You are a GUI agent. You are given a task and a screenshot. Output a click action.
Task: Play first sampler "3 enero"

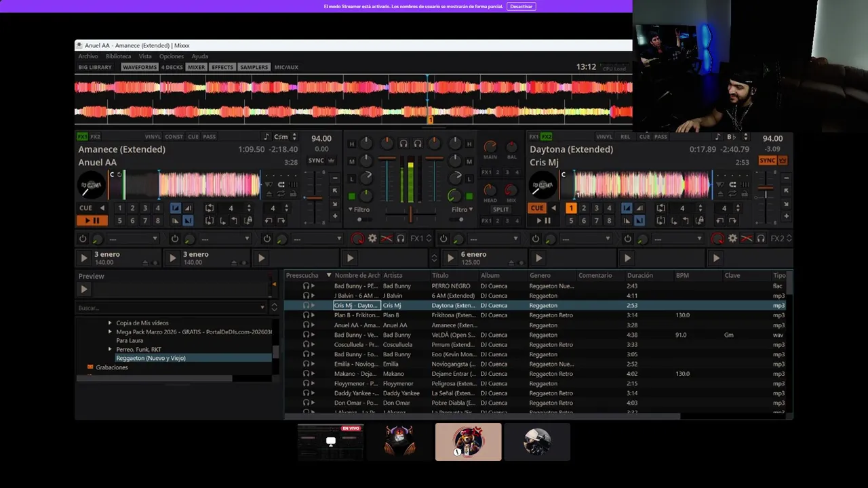coord(83,258)
